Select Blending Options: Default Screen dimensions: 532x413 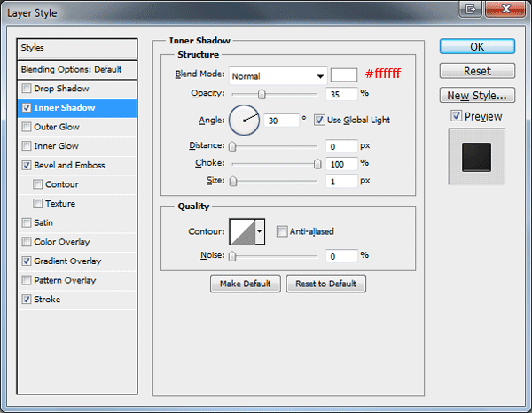(77, 70)
